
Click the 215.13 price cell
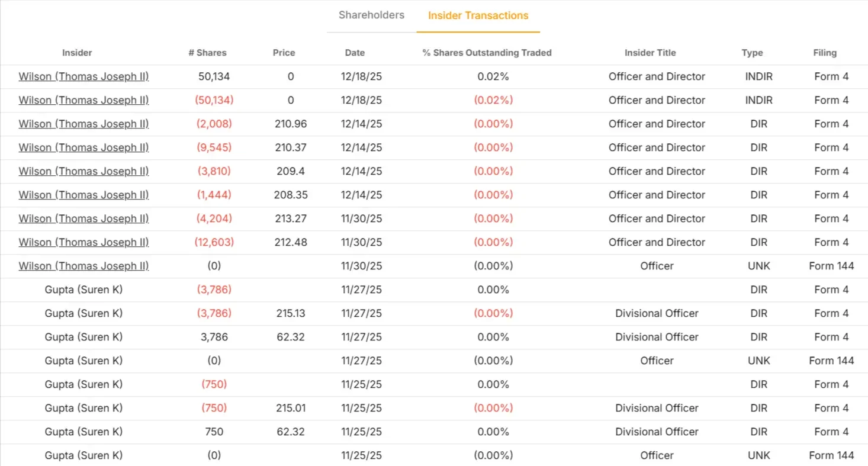coord(290,313)
